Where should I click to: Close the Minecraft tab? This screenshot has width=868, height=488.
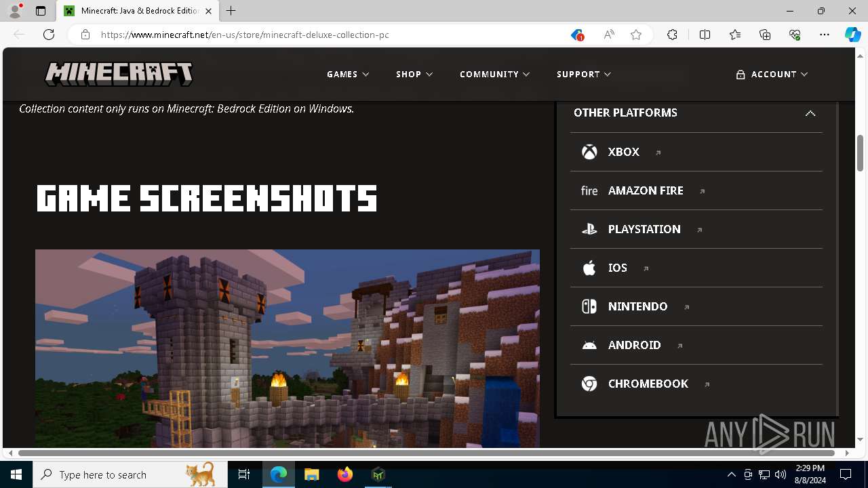(x=208, y=11)
